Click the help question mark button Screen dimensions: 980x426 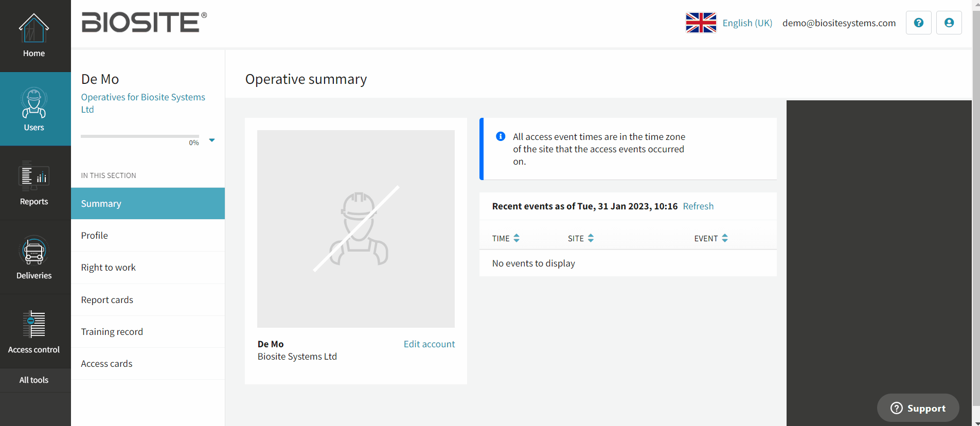click(919, 23)
